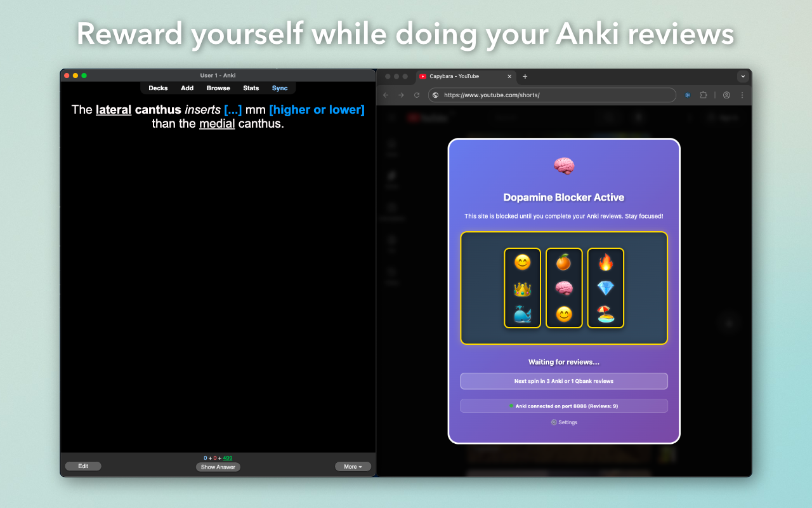Reload the YouTube page
This screenshot has width=812, height=508.
coord(417,95)
